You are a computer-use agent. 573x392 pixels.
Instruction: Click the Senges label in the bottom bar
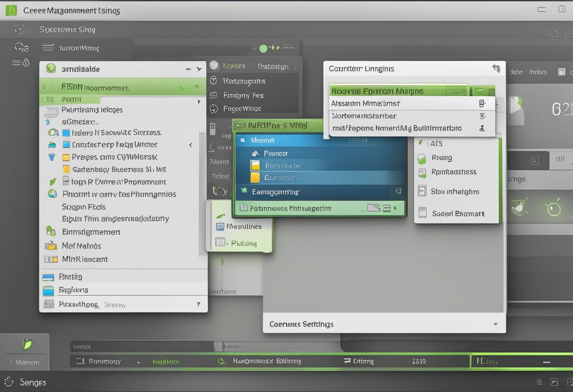point(33,382)
